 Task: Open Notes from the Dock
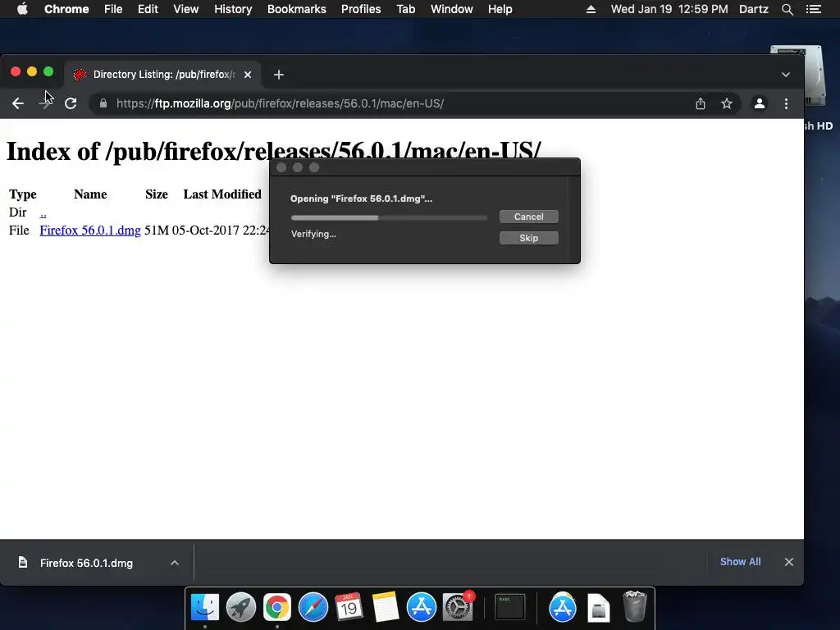386,608
